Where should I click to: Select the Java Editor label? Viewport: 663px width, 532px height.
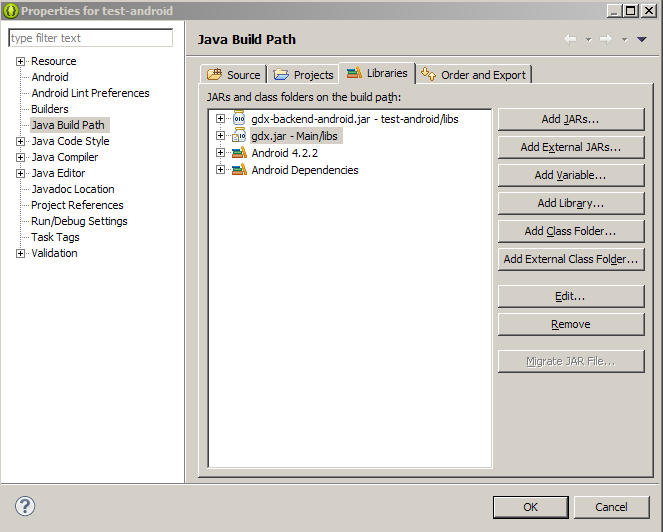click(58, 173)
